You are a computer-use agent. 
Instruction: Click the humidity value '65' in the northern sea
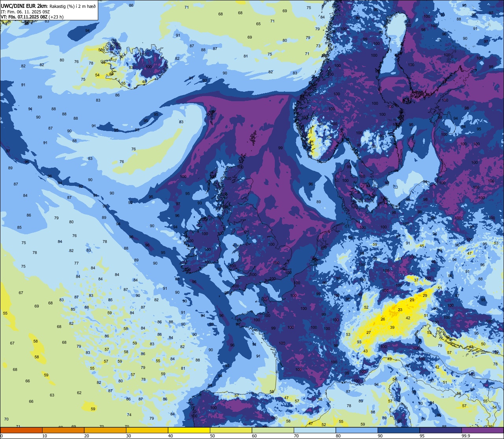click(258, 24)
